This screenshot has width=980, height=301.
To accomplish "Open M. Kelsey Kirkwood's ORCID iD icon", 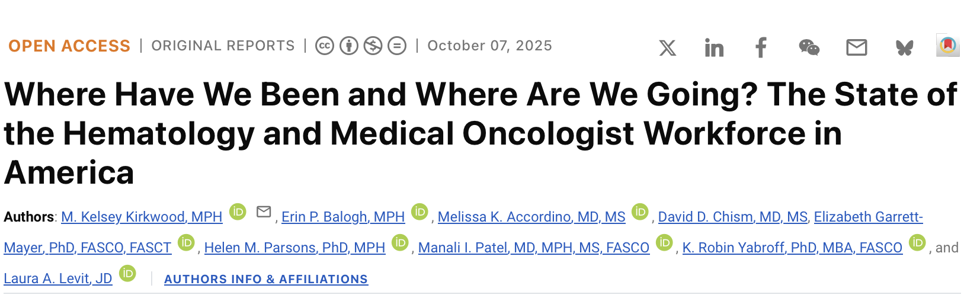I will pos(238,212).
